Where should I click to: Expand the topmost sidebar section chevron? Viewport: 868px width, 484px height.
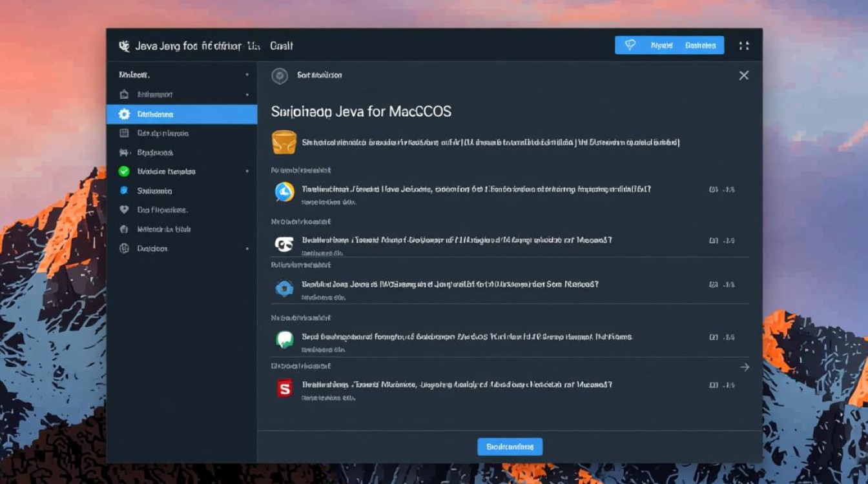tap(247, 75)
